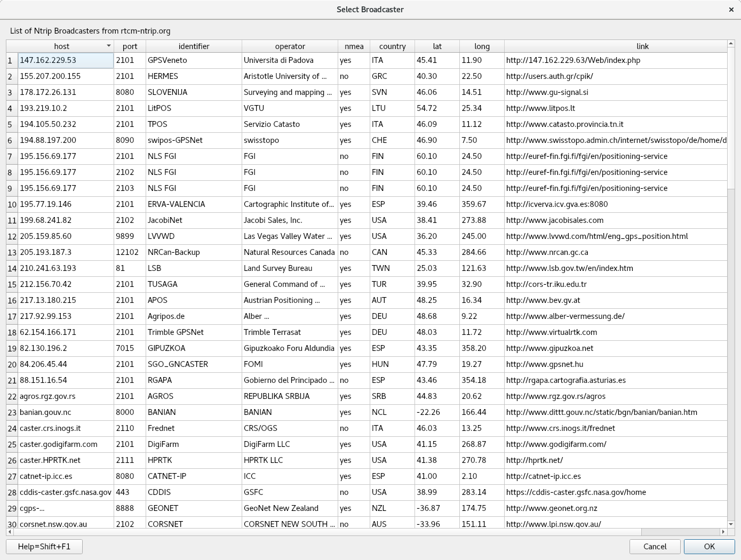Image resolution: width=741 pixels, height=560 pixels.
Task: Click the host column sort arrow
Action: point(109,46)
